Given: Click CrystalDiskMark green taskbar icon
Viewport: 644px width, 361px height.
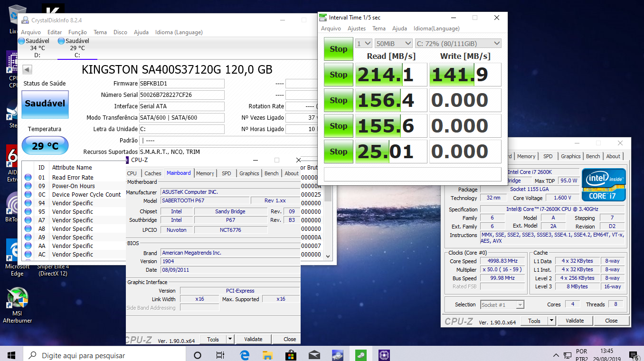Looking at the screenshot, I should pos(361,355).
